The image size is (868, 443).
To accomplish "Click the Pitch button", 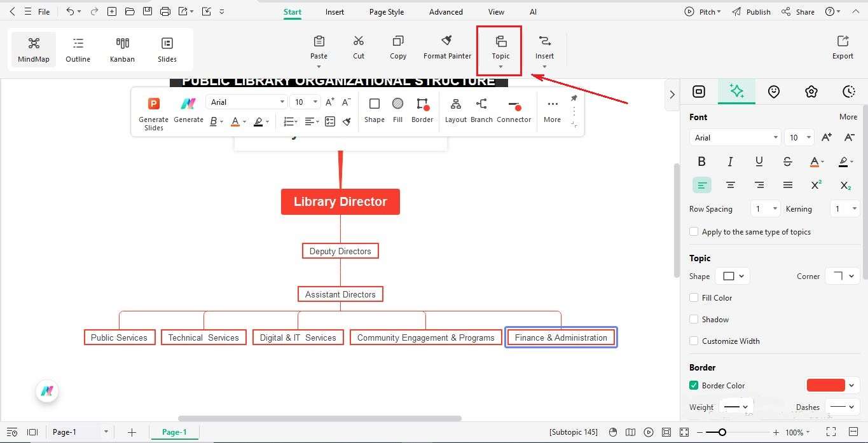I will coord(703,11).
